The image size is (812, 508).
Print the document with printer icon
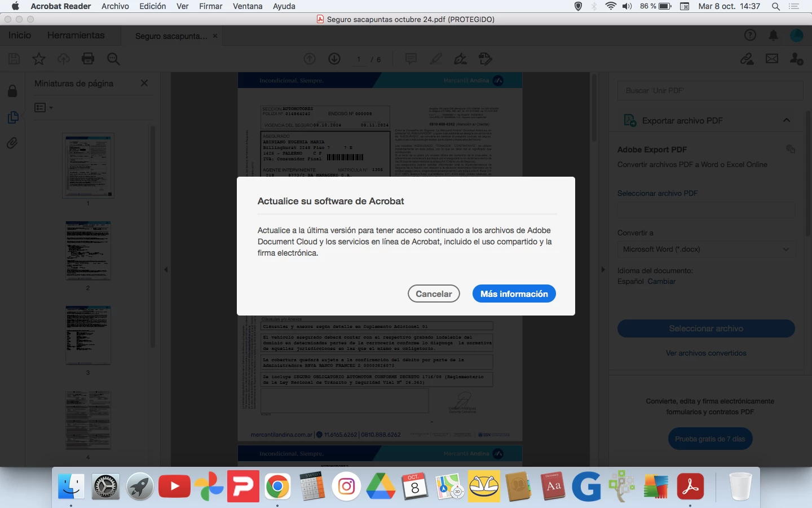pos(88,59)
